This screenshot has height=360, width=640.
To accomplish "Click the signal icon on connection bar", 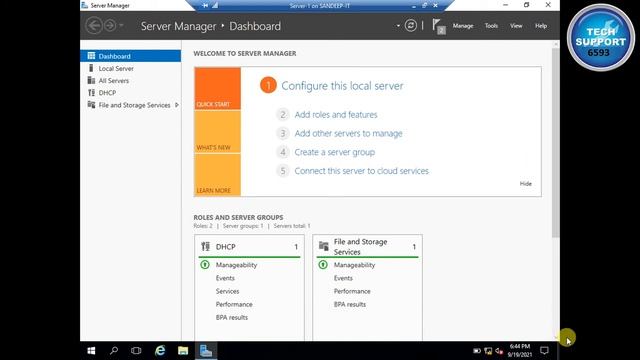I will tap(215, 5).
